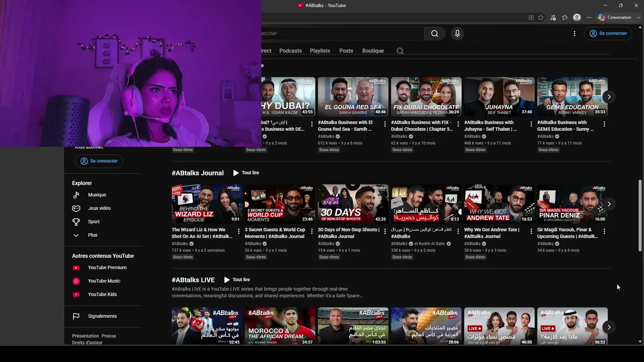
Task: Activate voice search microphone icon
Action: pos(457,34)
